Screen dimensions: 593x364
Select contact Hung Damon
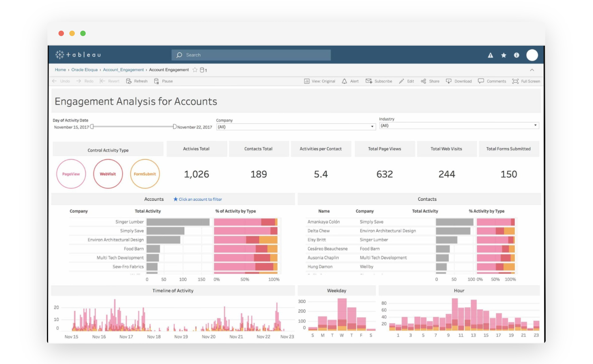pyautogui.click(x=320, y=267)
